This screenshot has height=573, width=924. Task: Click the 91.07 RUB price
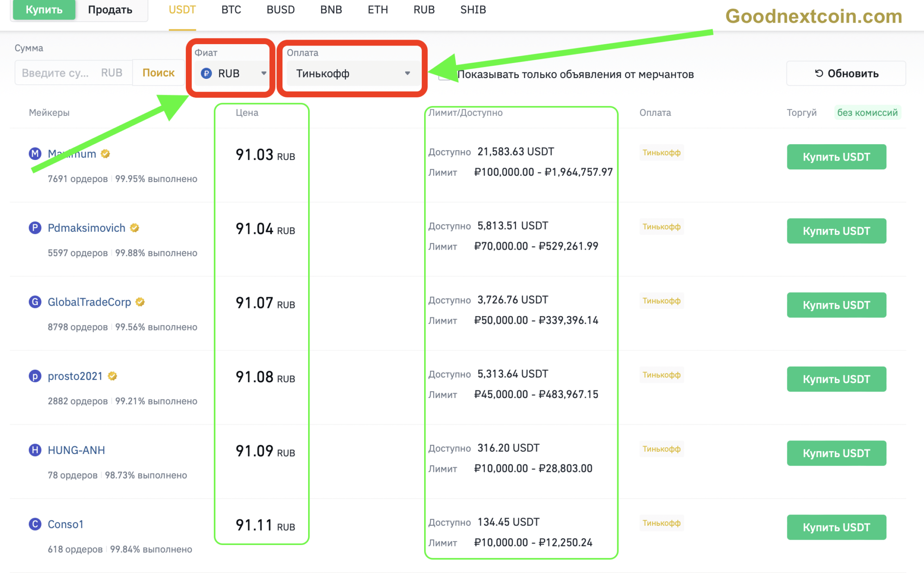pyautogui.click(x=265, y=303)
